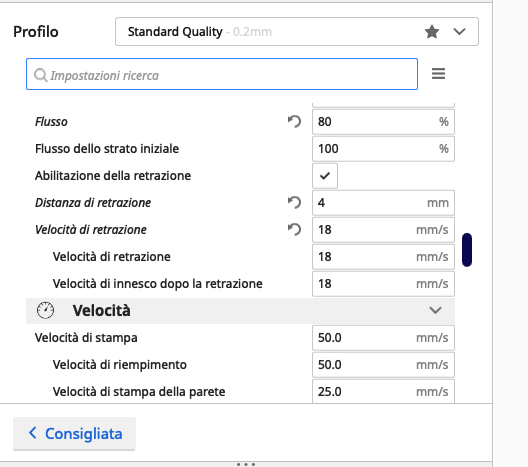This screenshot has height=467, width=528.
Task: Edit Velocità di innesco dopo la retrazione value
Action: coord(383,284)
